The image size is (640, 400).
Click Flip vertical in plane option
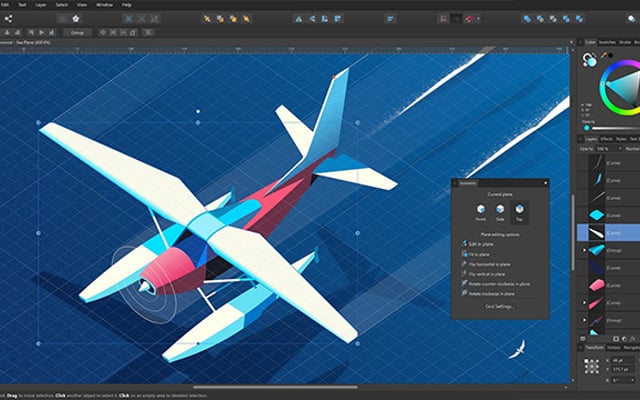[487, 273]
